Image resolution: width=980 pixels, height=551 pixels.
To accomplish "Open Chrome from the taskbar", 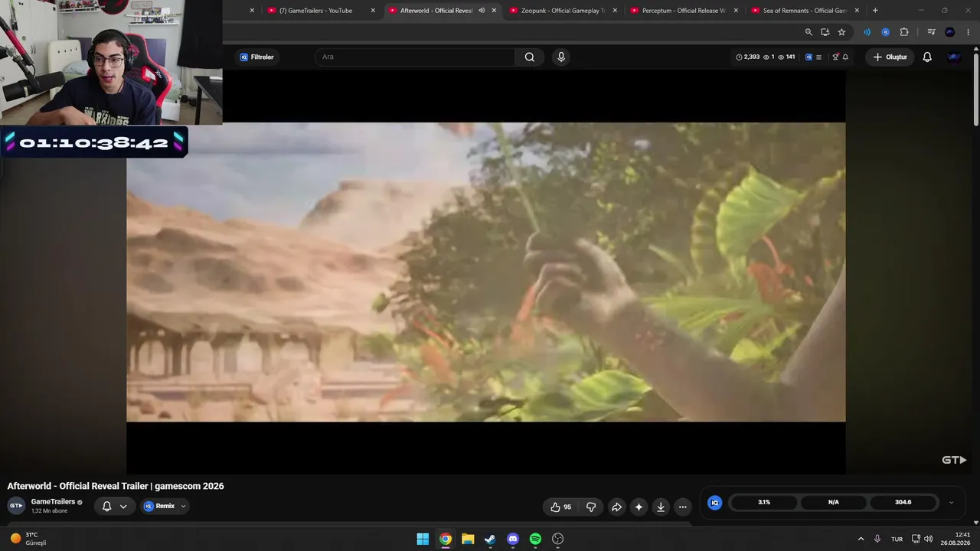I will click(445, 539).
